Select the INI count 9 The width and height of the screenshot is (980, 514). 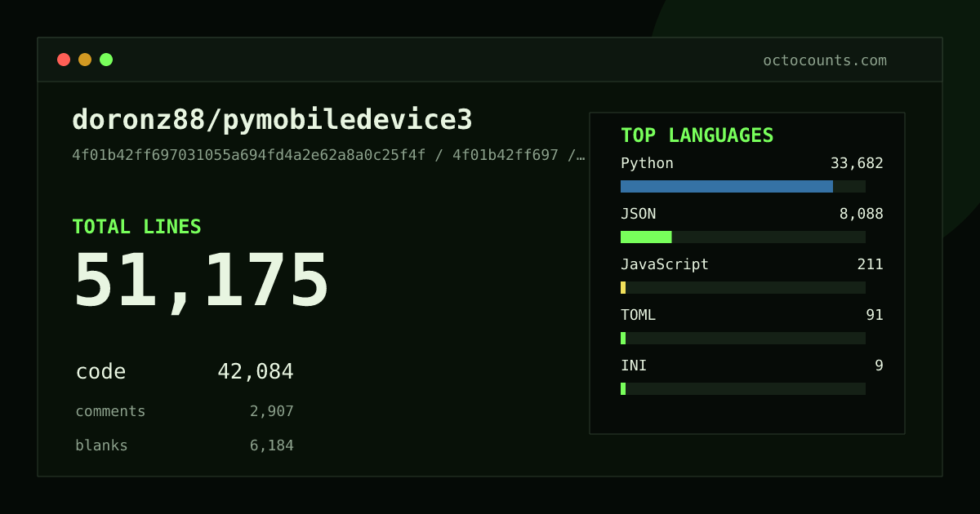[x=880, y=366]
